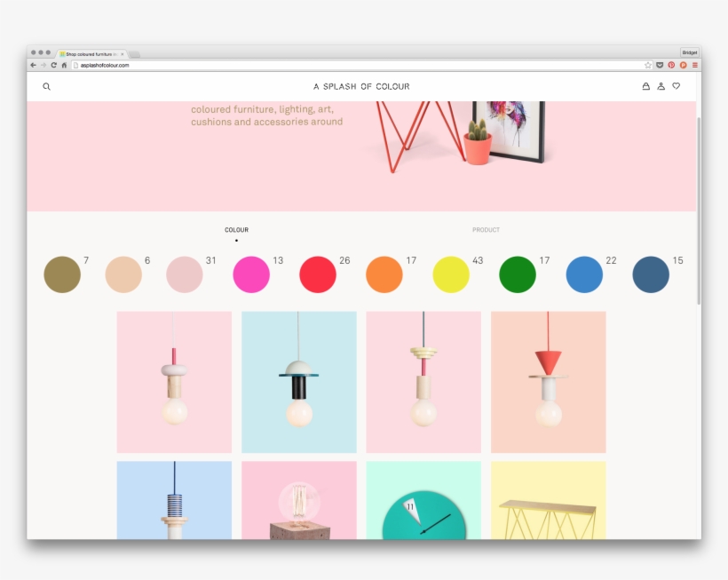Click the A SPLASH OF COLOUR logo
The width and height of the screenshot is (728, 580).
click(x=361, y=86)
